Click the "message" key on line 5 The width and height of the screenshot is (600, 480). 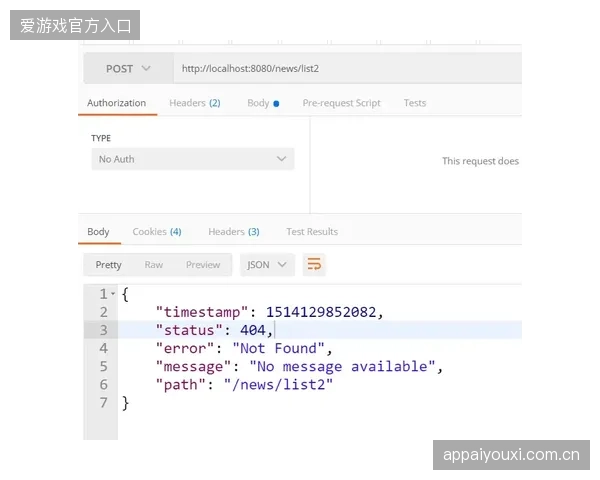tap(193, 366)
